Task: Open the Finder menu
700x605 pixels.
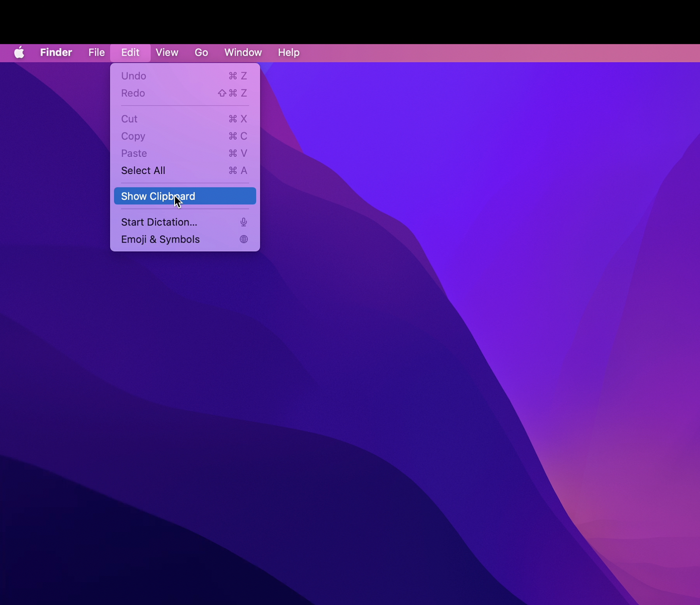Action: tap(56, 52)
